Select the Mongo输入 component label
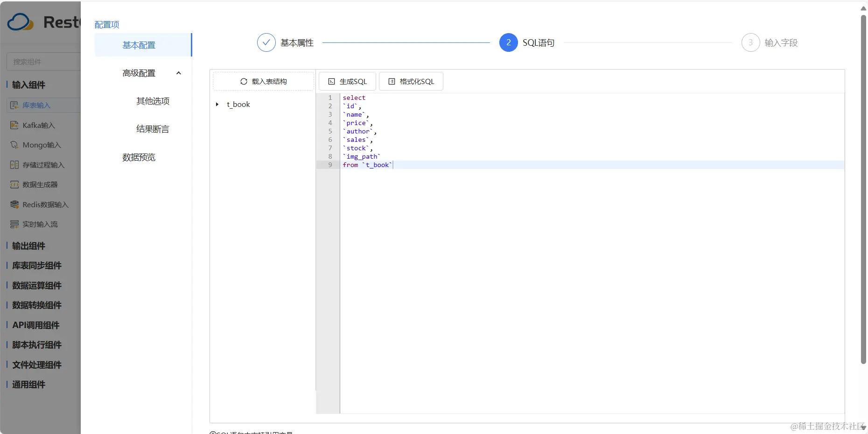Image resolution: width=868 pixels, height=434 pixels. click(x=42, y=145)
